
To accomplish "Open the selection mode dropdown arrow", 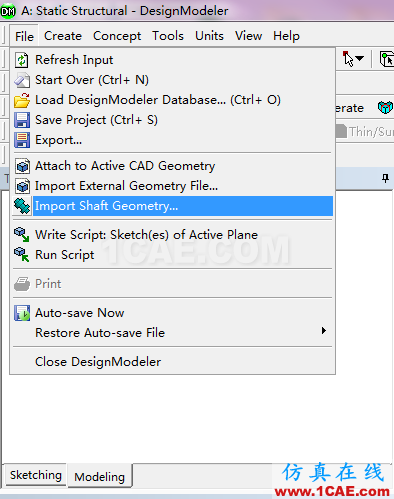I will [x=360, y=59].
